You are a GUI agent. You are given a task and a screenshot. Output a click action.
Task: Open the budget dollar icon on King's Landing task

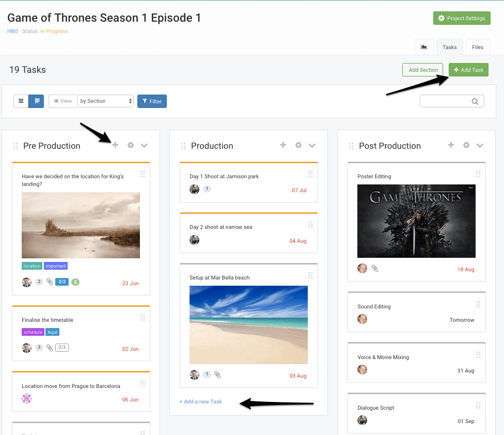click(x=75, y=282)
